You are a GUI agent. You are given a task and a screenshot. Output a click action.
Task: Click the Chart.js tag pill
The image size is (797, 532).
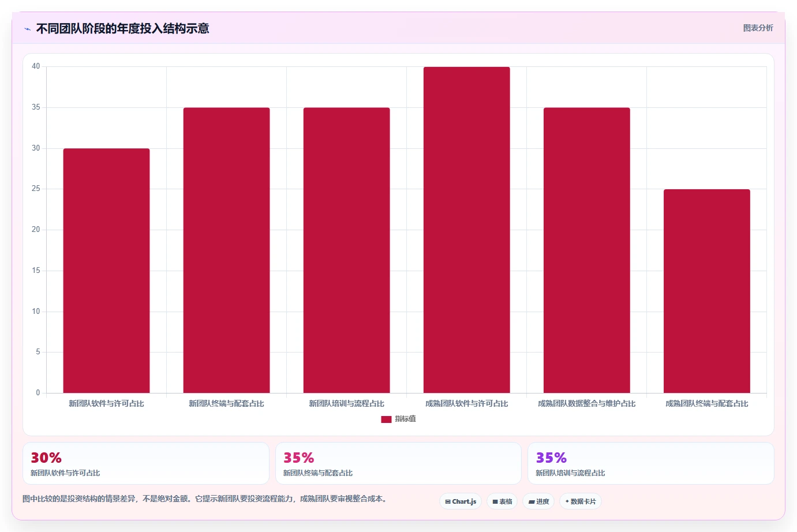tap(461, 501)
